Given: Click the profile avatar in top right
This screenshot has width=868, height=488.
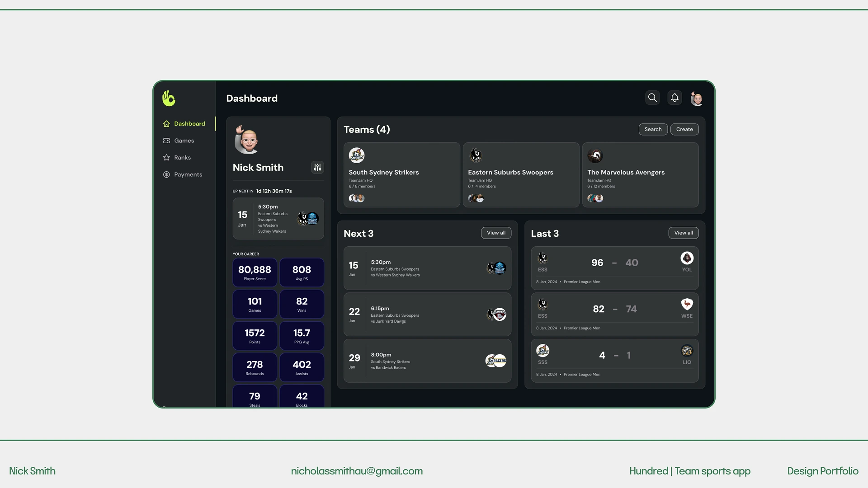Looking at the screenshot, I should tap(697, 98).
